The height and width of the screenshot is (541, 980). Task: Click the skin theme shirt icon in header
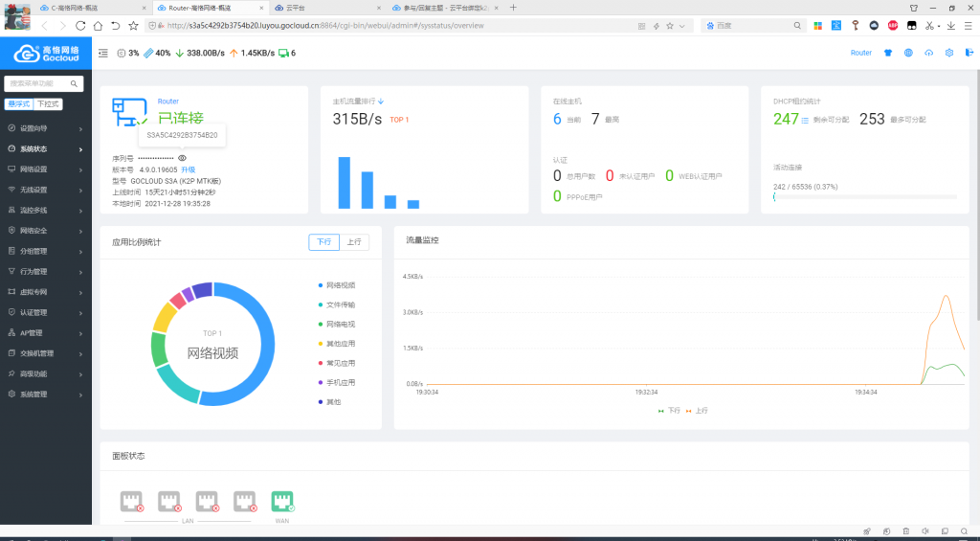point(888,54)
